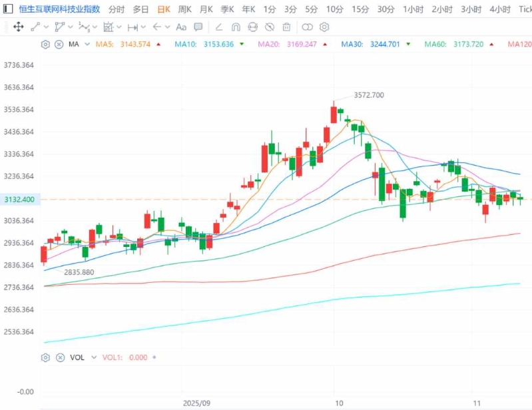Click the trash delete drawings icon
This screenshot has width=532, height=410.
click(286, 27)
